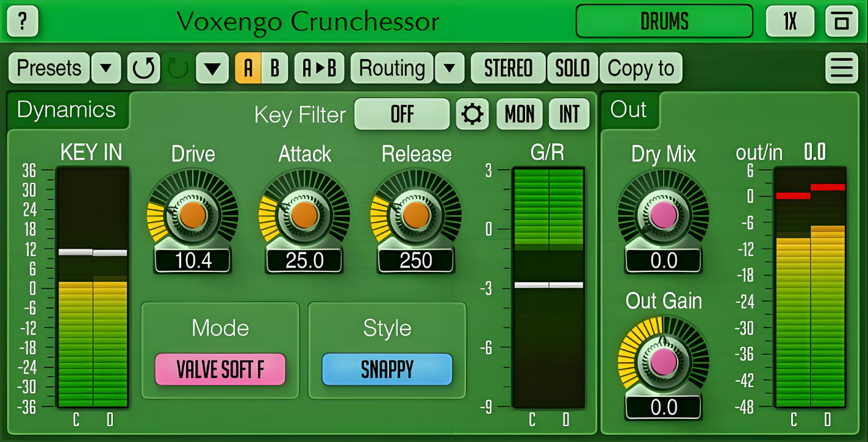
Task: Switch to state B
Action: (x=274, y=68)
